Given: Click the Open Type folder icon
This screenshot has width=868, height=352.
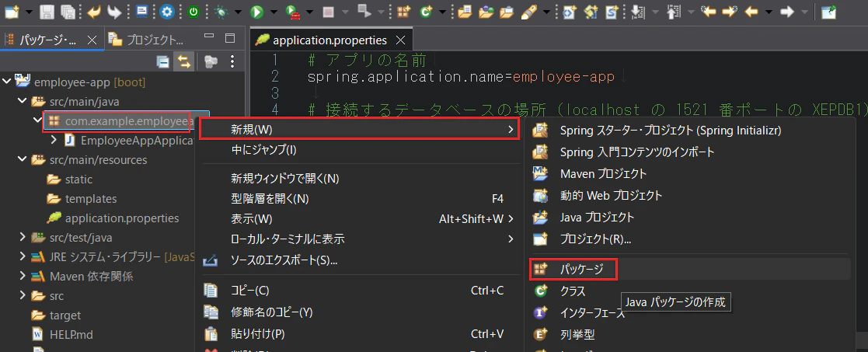Looking at the screenshot, I should [x=465, y=12].
